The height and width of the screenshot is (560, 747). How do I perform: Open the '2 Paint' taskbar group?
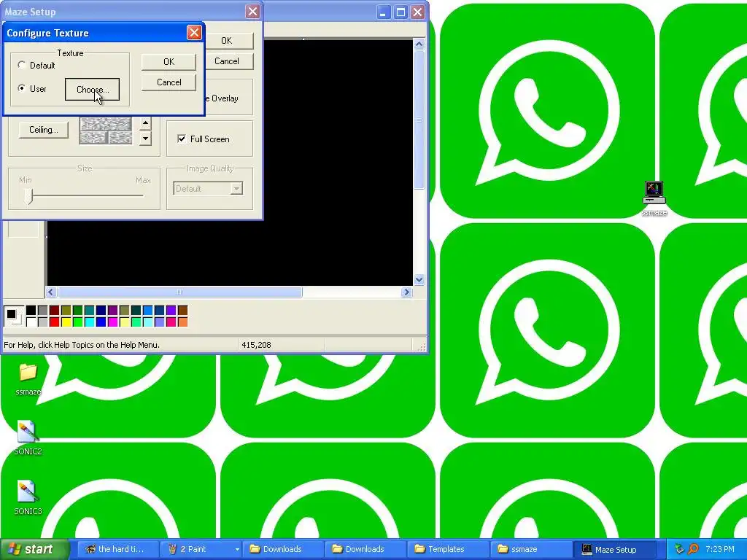point(201,549)
